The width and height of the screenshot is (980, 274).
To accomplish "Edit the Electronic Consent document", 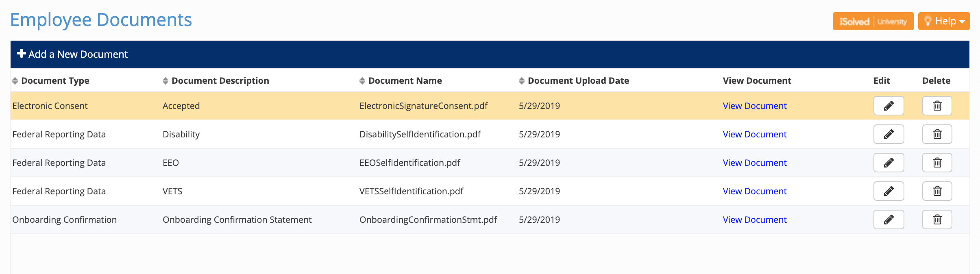I will click(x=889, y=105).
